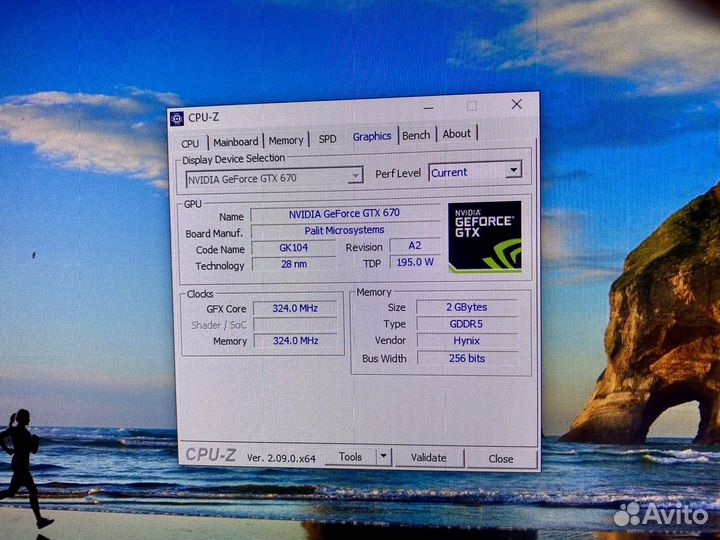Click the Validate button
The image size is (720, 540).
[429, 458]
